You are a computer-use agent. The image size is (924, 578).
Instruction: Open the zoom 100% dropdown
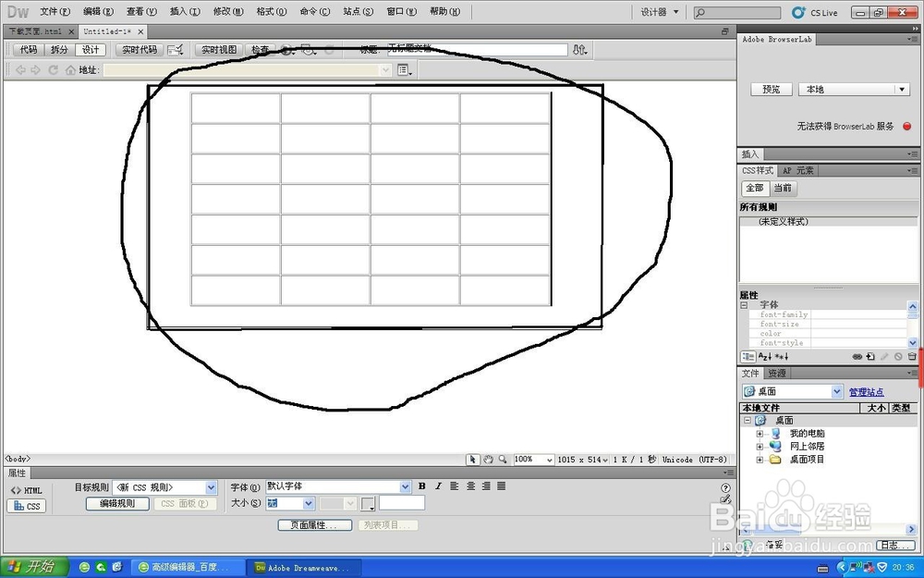pos(549,460)
